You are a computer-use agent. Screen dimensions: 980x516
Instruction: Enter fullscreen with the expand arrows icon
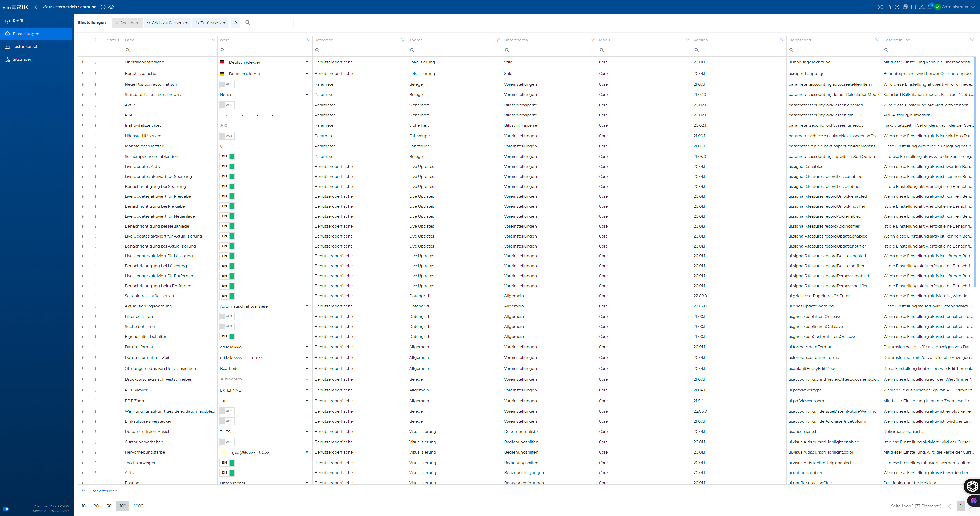tap(880, 7)
